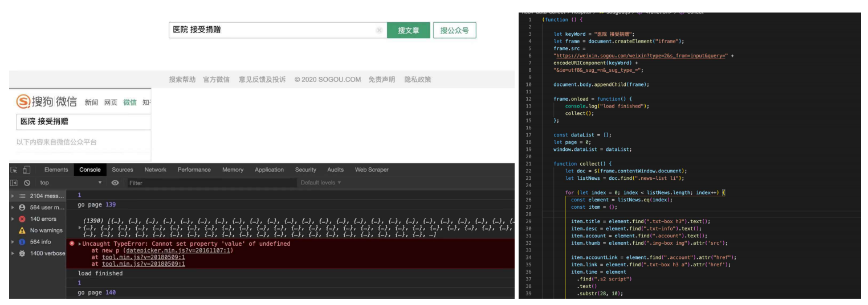868x305 pixels.
Task: Expand the 2104 messages group
Action: (x=14, y=196)
